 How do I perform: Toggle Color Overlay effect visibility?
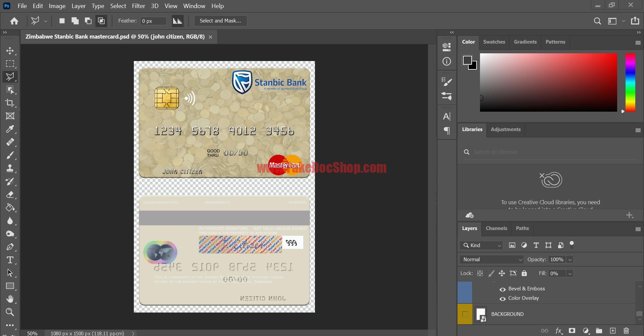502,299
